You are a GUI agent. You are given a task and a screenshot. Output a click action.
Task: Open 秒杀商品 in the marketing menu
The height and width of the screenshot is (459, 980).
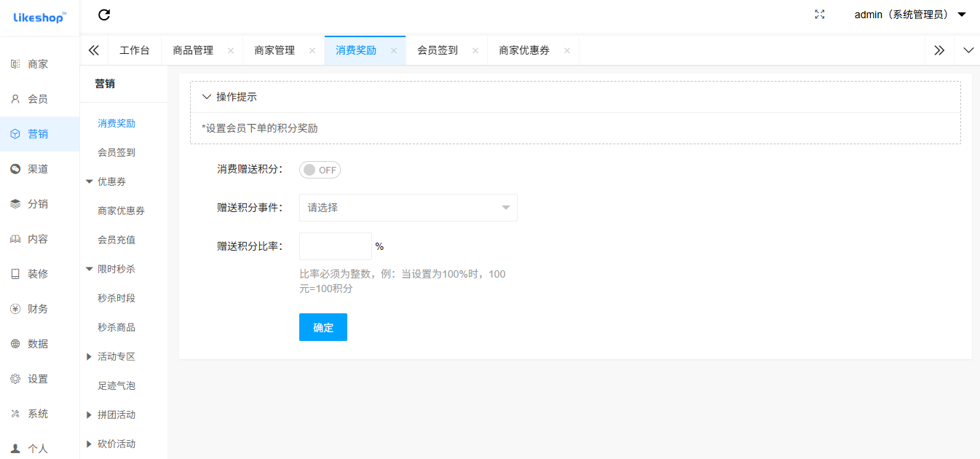(116, 327)
